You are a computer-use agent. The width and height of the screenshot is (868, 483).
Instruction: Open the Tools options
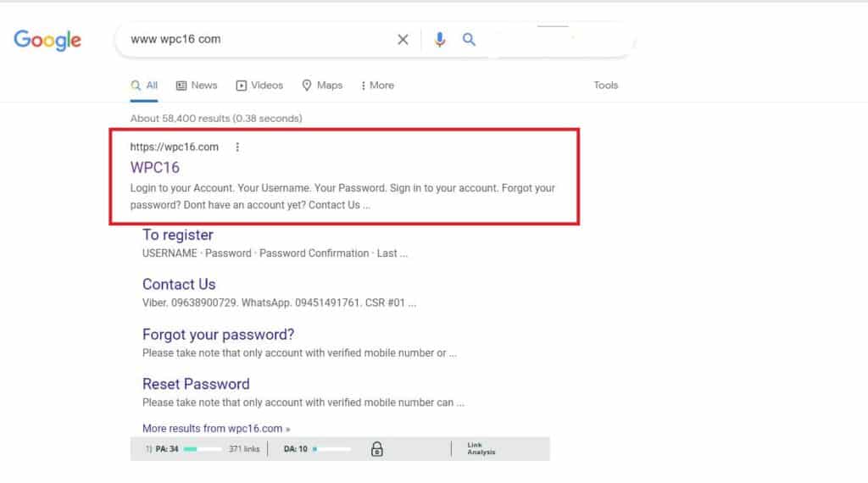(605, 86)
